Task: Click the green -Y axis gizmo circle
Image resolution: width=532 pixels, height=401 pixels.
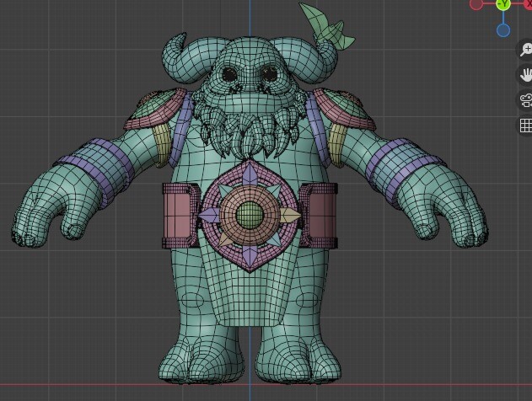Action: (x=503, y=4)
